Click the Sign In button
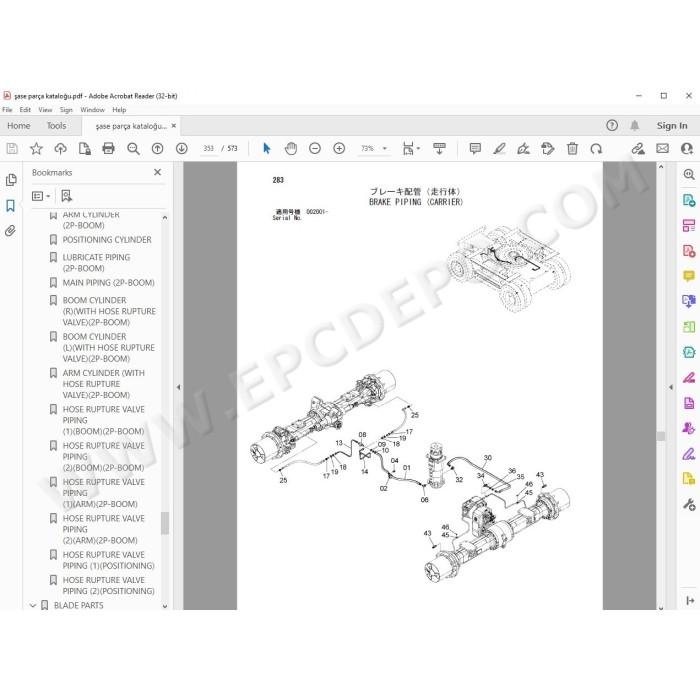The image size is (700, 700). click(x=672, y=126)
